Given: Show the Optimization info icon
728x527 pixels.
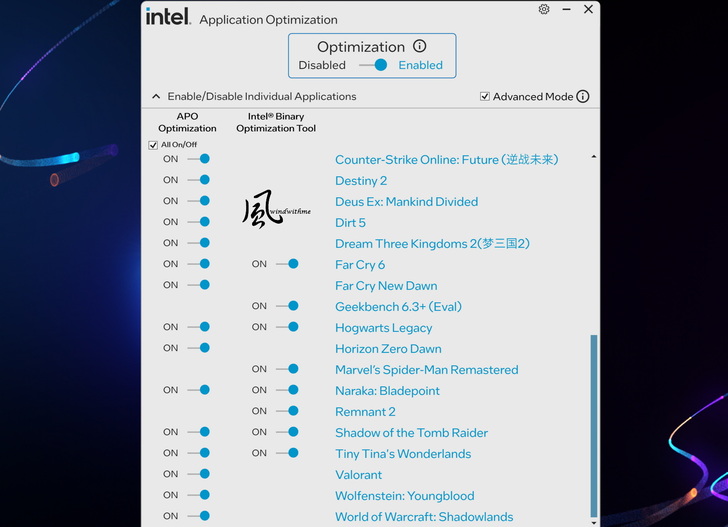Looking at the screenshot, I should pyautogui.click(x=419, y=46).
